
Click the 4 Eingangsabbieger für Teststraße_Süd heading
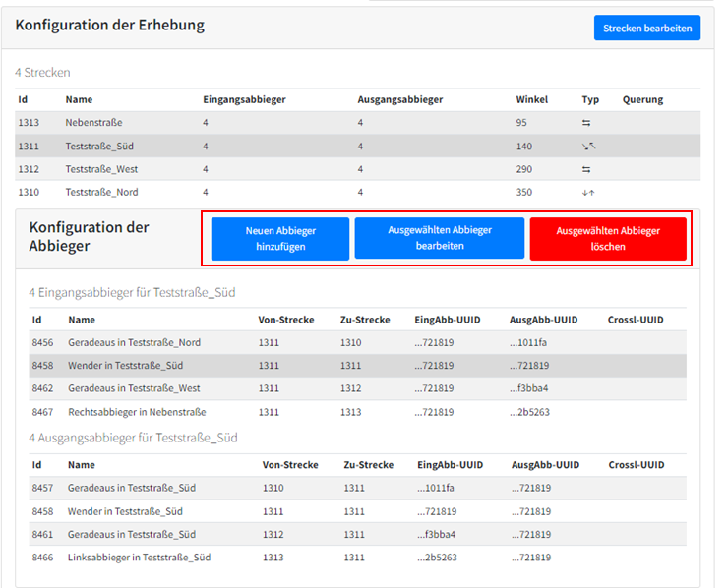[132, 292]
